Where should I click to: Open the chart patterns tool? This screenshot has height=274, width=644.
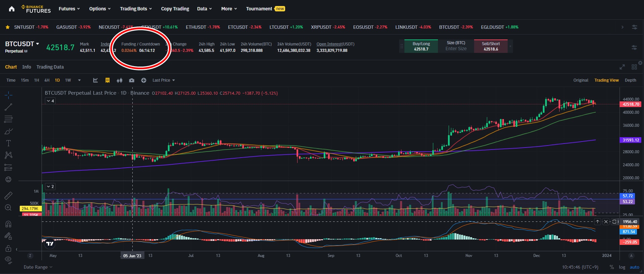coord(8,155)
